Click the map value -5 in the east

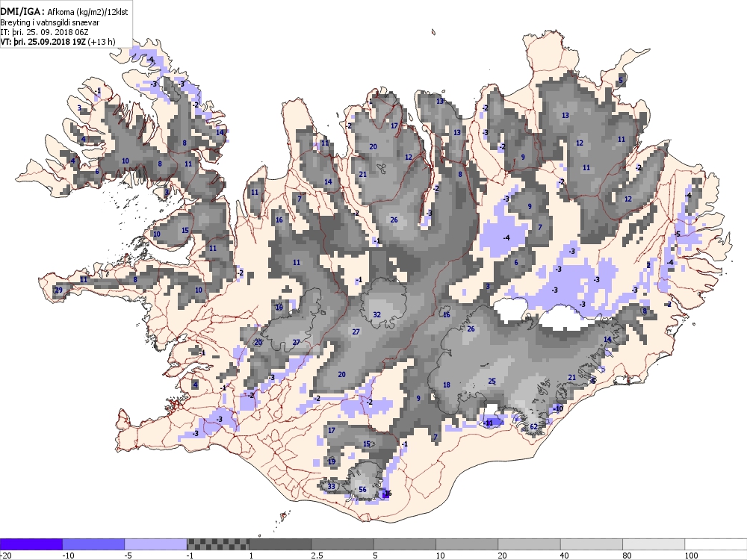677,234
